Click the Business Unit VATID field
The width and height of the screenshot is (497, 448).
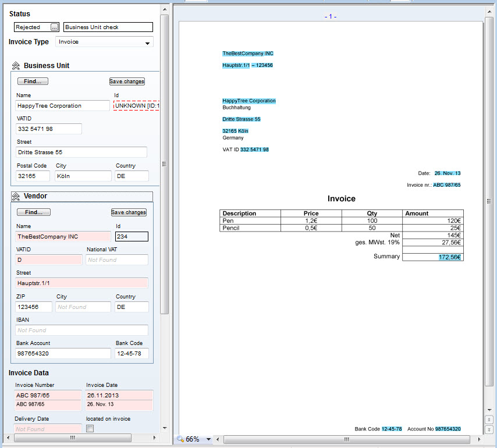pos(48,129)
